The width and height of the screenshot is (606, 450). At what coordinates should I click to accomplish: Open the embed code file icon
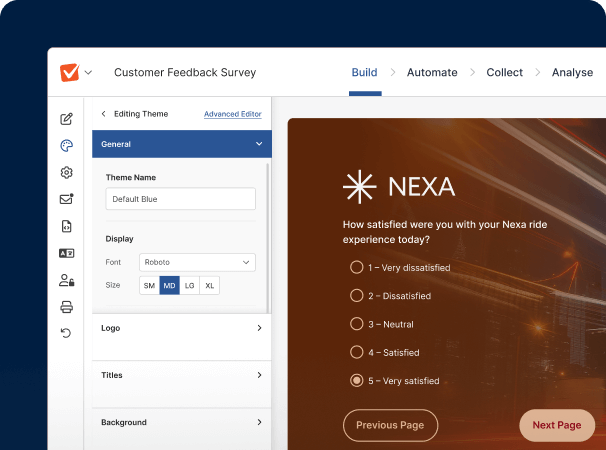(x=66, y=226)
